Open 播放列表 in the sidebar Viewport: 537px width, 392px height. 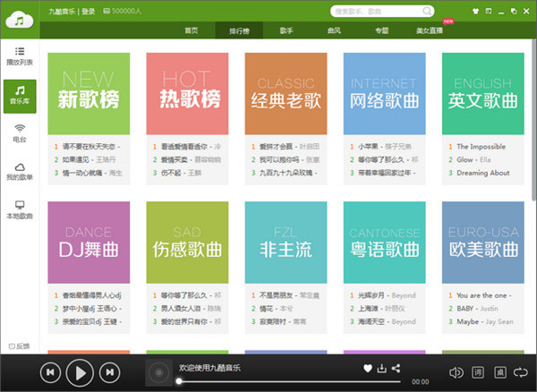click(x=20, y=55)
